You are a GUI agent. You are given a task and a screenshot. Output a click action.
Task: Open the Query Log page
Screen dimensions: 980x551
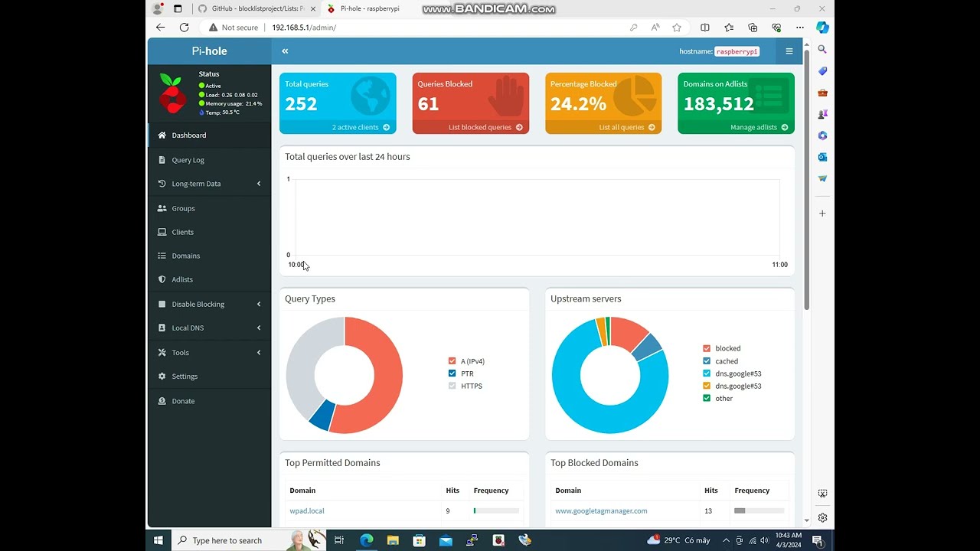pos(209,160)
